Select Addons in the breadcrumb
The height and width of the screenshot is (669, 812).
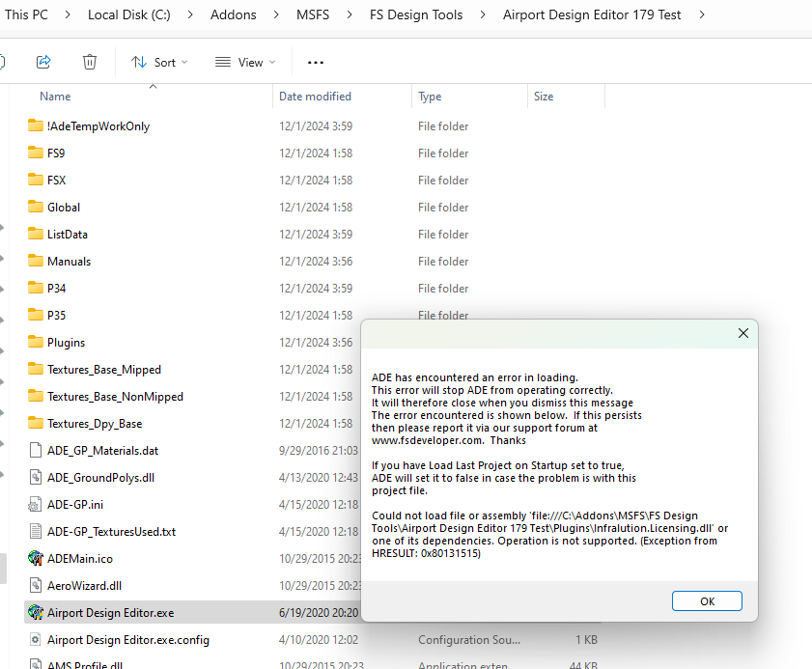point(233,14)
